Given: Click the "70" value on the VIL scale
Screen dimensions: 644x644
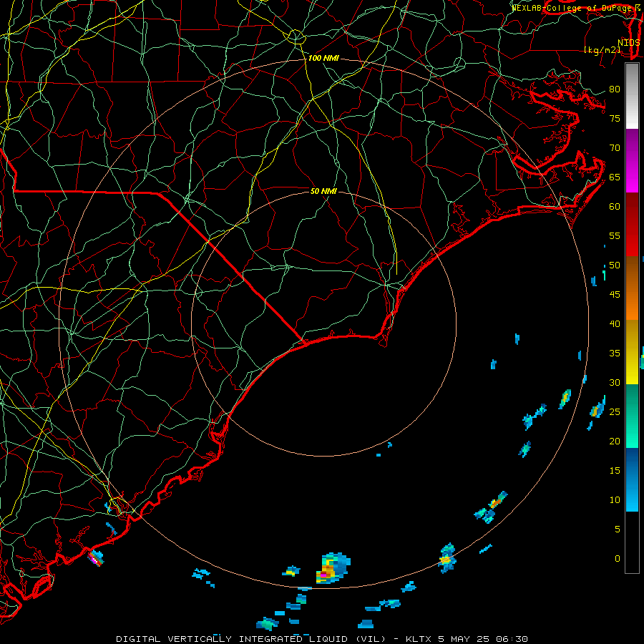Looking at the screenshot, I should pyautogui.click(x=615, y=148).
